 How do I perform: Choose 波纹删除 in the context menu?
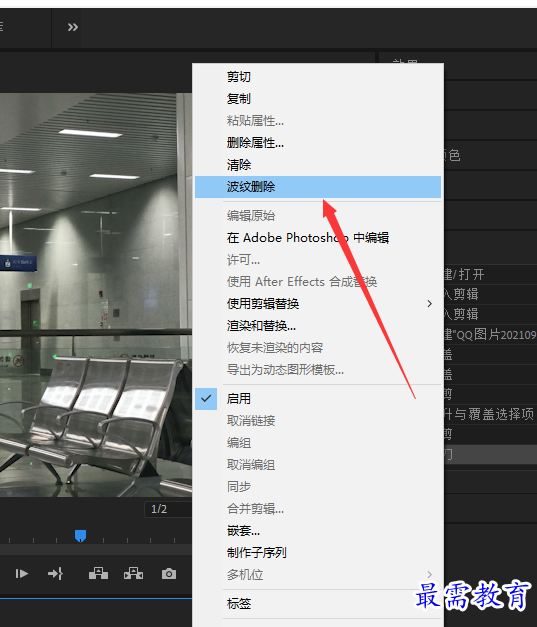click(x=318, y=187)
